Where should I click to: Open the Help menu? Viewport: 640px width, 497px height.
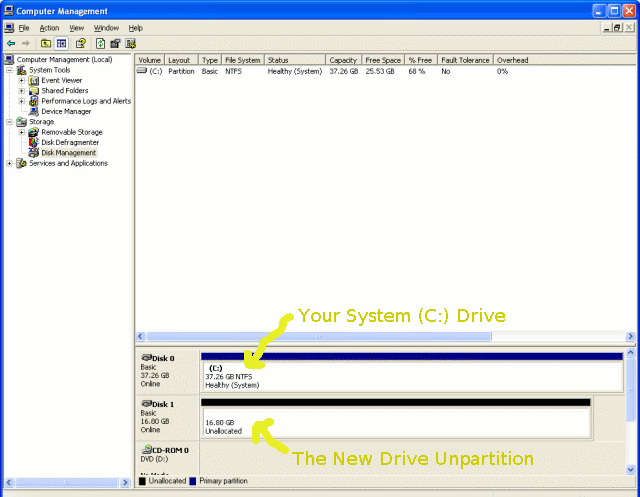[x=136, y=28]
